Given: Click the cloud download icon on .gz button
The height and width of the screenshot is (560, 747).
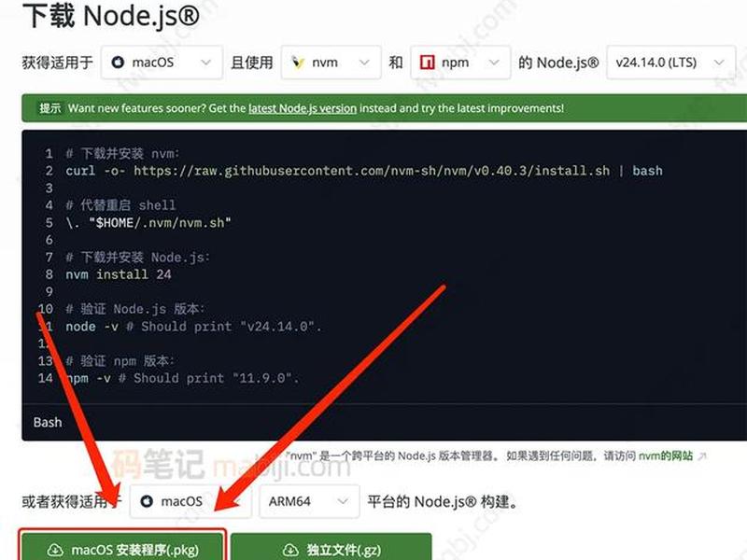Looking at the screenshot, I should pos(290,551).
